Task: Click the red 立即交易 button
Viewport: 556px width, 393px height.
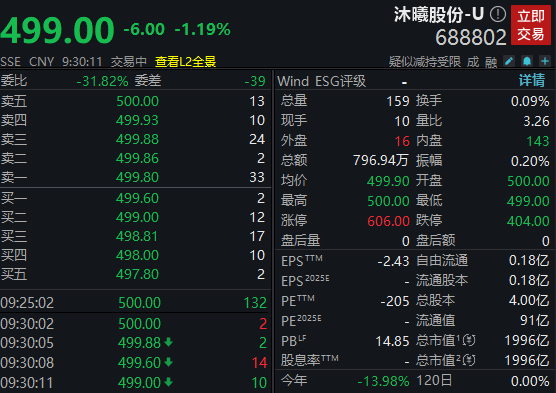Action: tap(530, 25)
